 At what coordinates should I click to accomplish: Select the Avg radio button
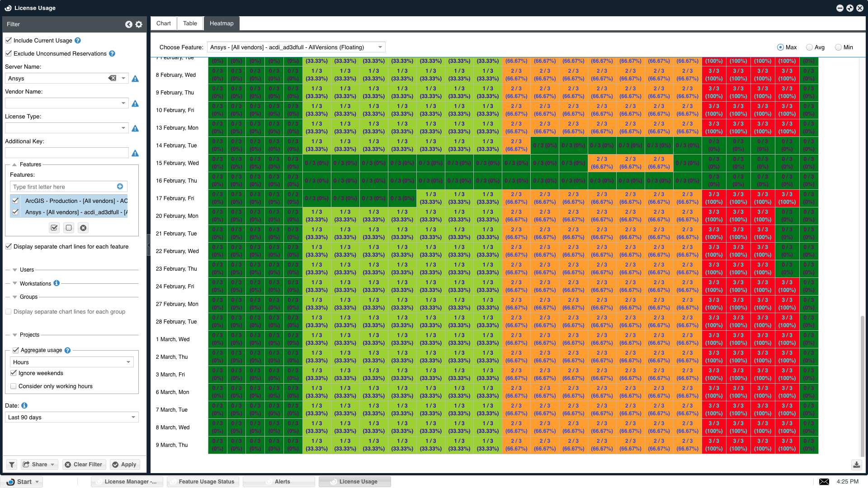point(810,47)
